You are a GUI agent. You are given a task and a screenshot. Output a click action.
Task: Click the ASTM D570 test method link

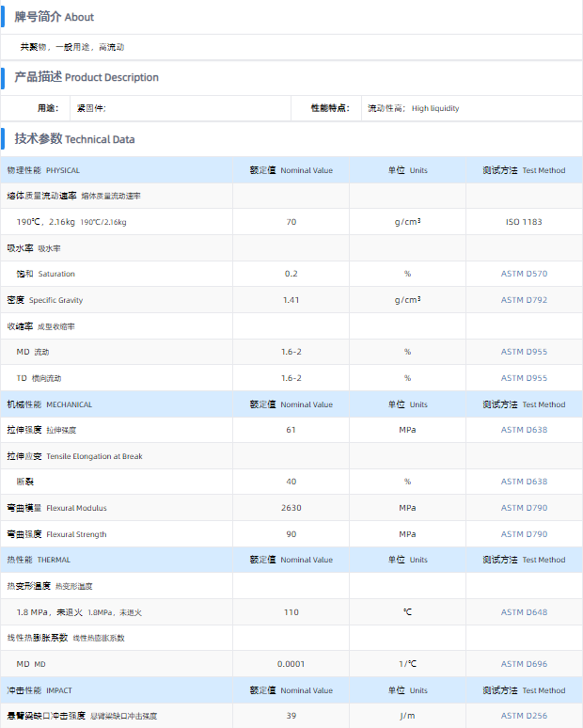[524, 274]
